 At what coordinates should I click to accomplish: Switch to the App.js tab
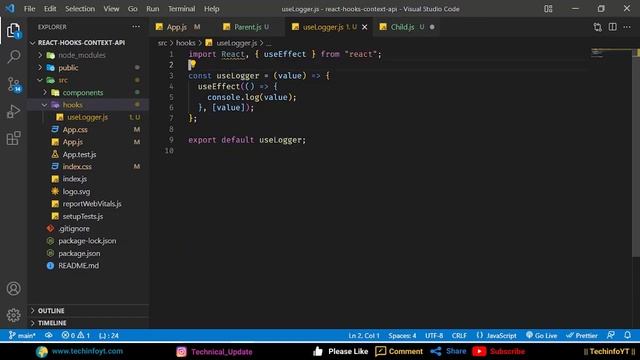[x=182, y=27]
